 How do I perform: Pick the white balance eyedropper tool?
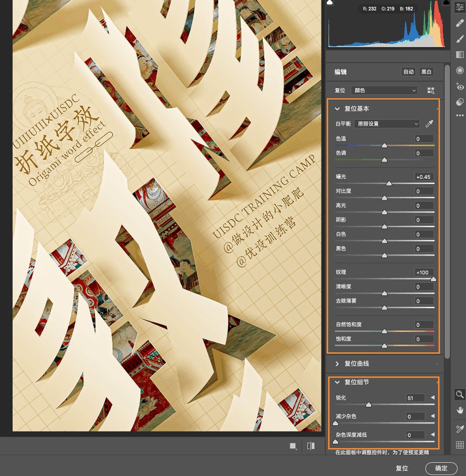[429, 124]
